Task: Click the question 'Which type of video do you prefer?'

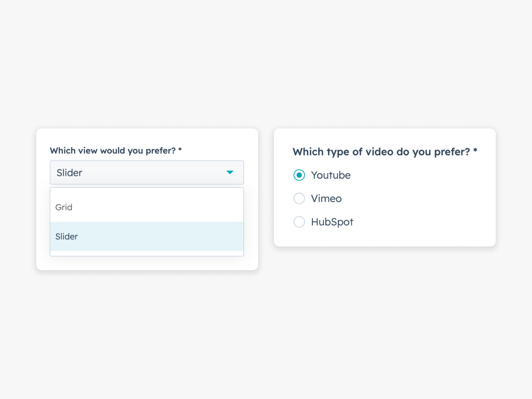Action: [x=381, y=152]
